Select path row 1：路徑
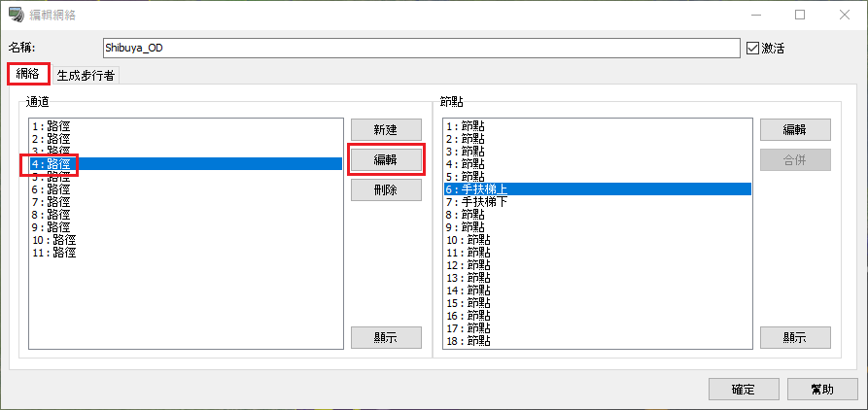Screen dimensions: 868x410 click(186, 126)
